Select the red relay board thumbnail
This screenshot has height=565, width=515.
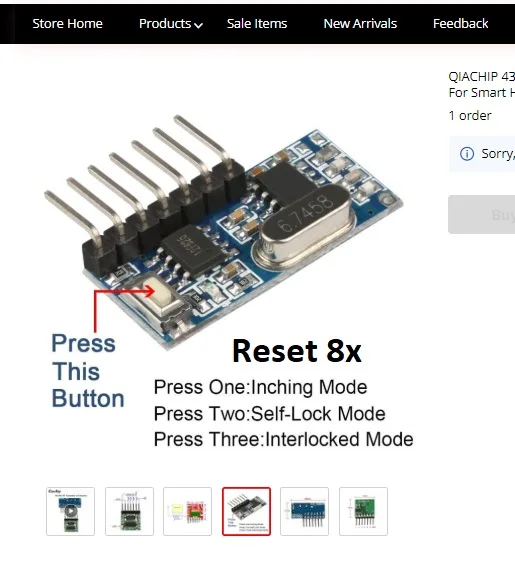point(187,511)
